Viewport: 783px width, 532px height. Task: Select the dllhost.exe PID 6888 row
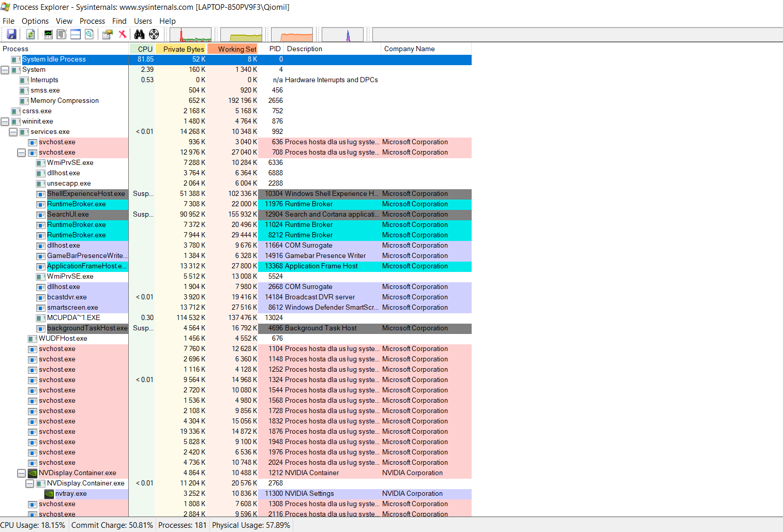(236, 173)
